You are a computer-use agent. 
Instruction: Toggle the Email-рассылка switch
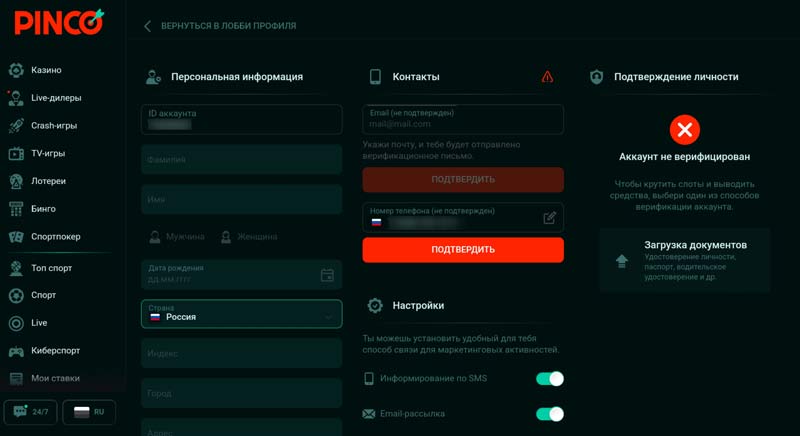click(x=549, y=414)
